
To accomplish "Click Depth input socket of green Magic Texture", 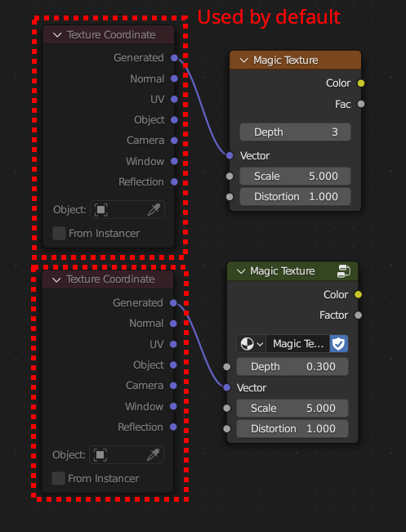I will pos(227,367).
